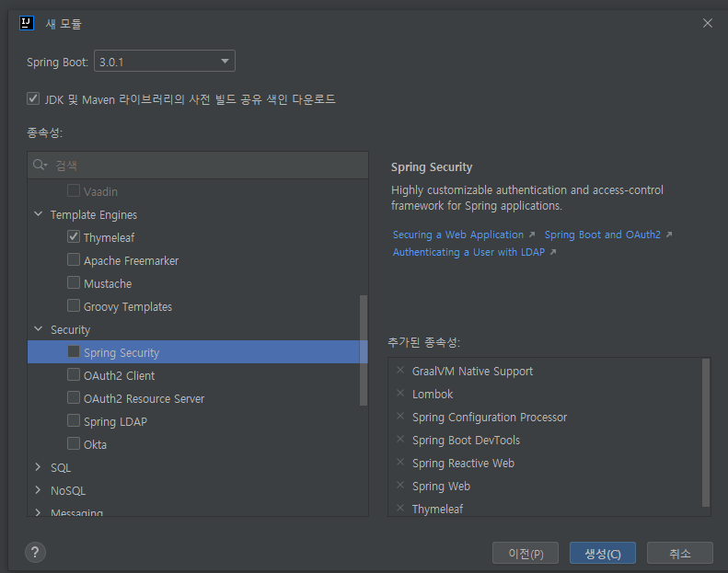
Task: Expand the SQL category
Action: (x=39, y=467)
